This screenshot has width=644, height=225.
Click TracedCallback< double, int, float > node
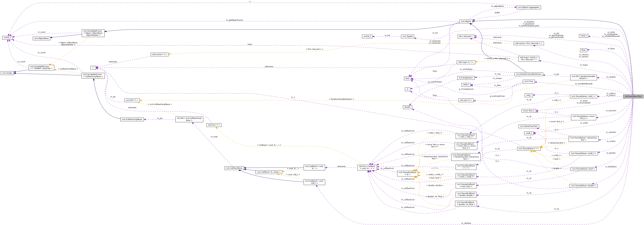pyautogui.click(x=466, y=203)
